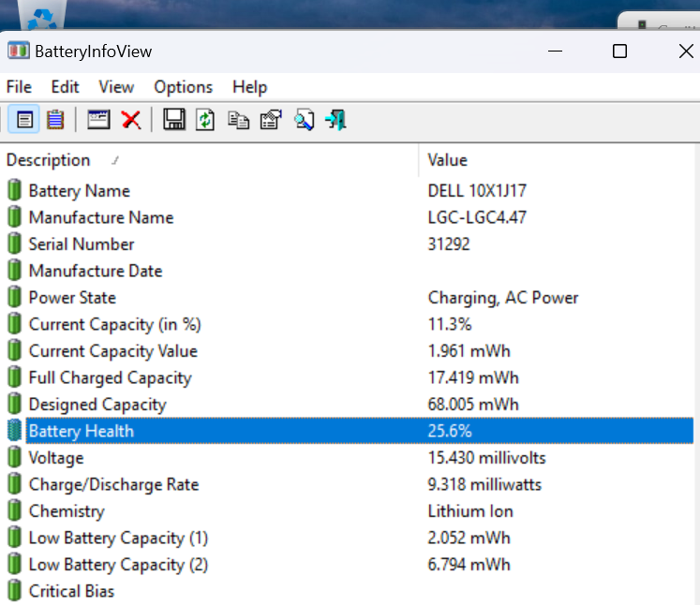Select the Manufacture Date row text
This screenshot has height=605, width=700.
click(x=96, y=272)
